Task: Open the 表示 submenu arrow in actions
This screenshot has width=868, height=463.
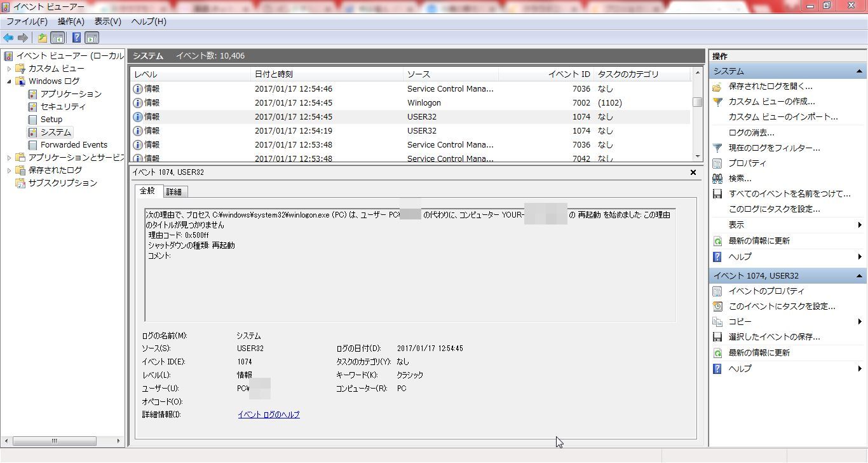Action: [859, 225]
